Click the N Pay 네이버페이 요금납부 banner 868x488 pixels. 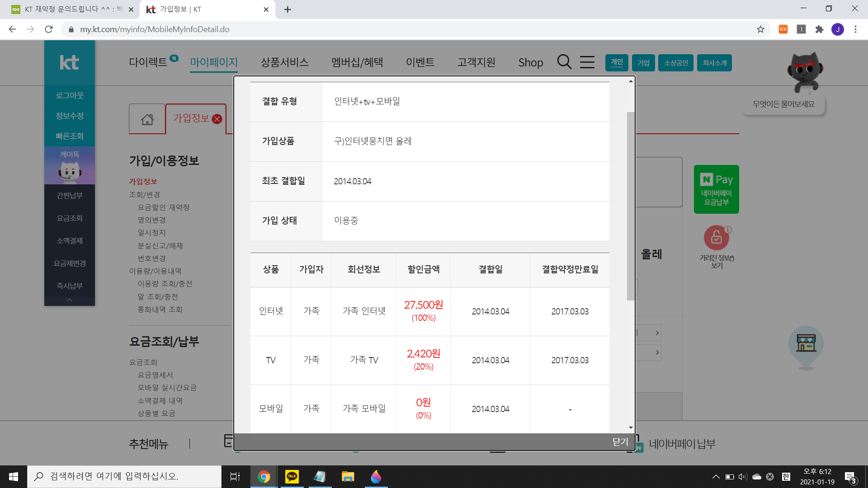[716, 189]
